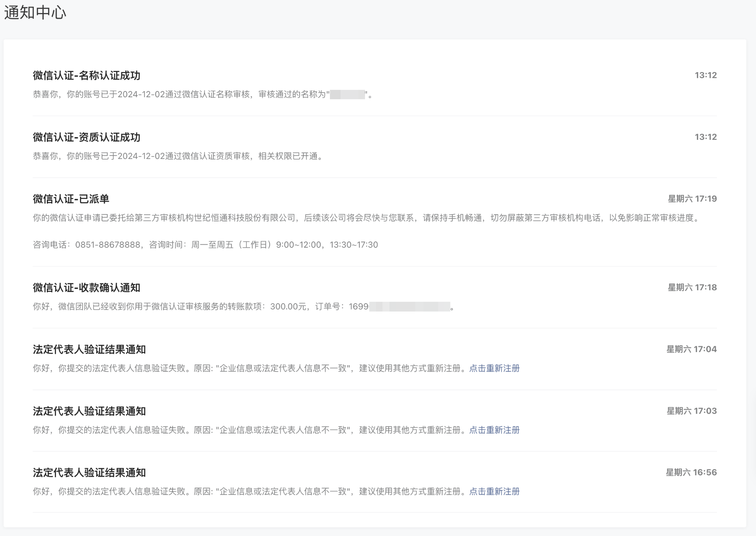Open the 微信认证-已派单 notification title
Screen dimensions: 756x536
tap(71, 199)
